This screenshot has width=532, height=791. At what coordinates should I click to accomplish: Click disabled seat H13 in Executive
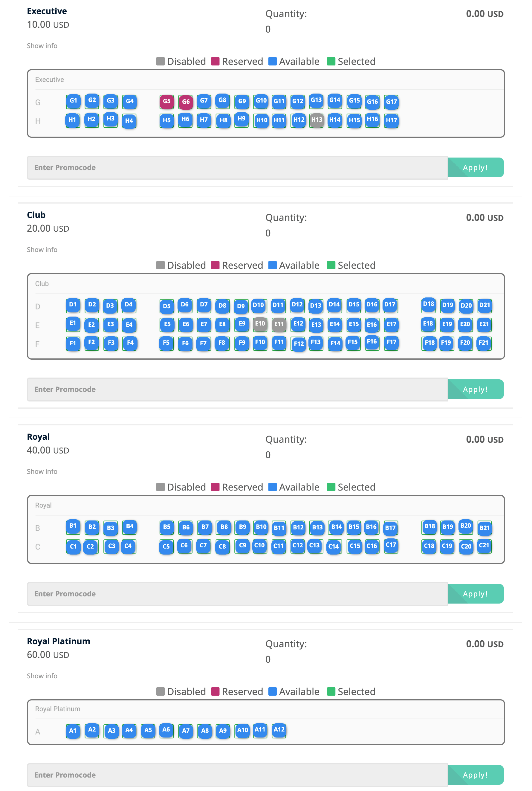point(317,120)
